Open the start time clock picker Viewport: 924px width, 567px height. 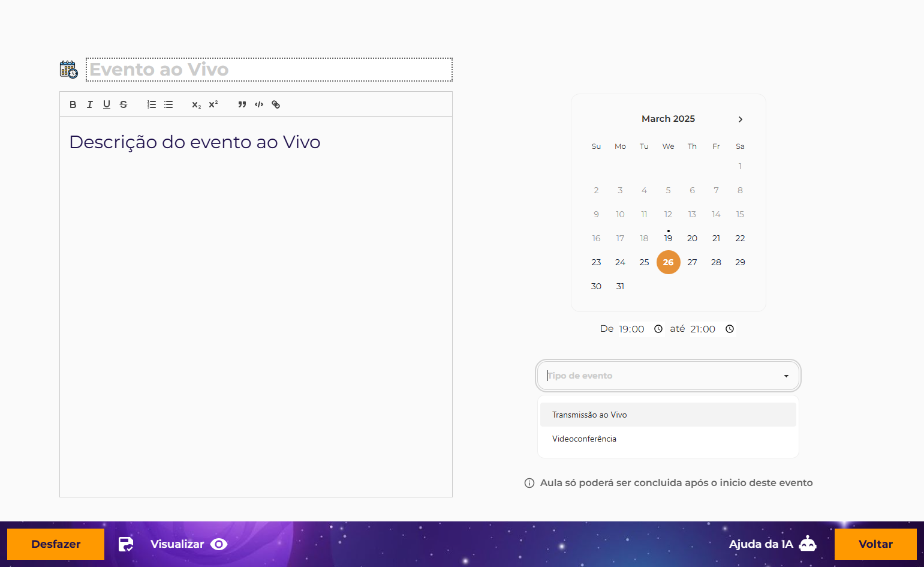[658, 329]
